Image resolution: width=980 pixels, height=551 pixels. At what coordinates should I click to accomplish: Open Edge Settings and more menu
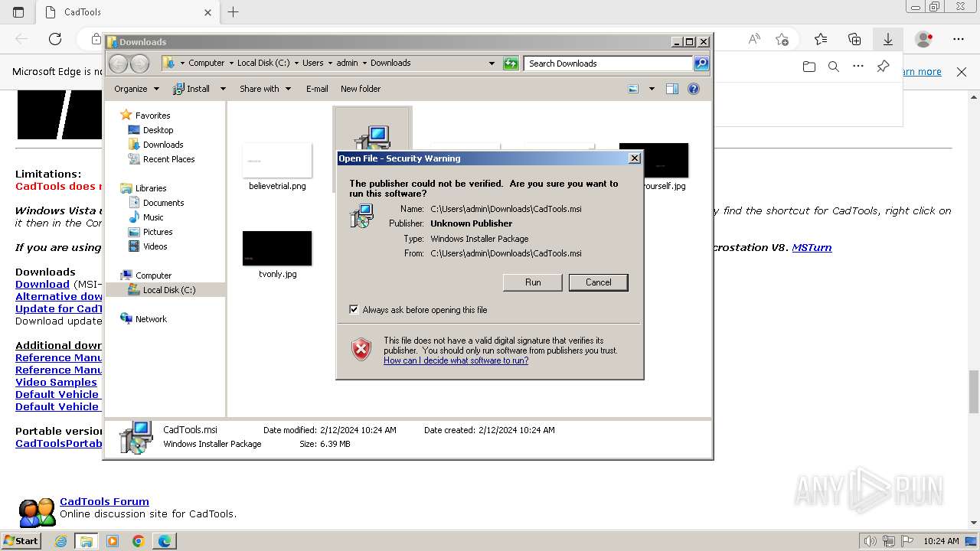pyautogui.click(x=959, y=39)
